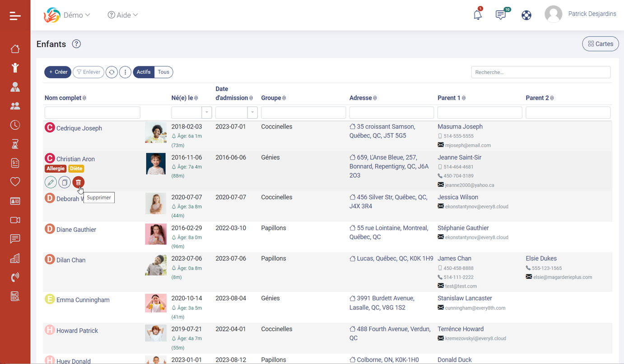The image size is (624, 364).
Task: Click the pencil edit icon for Christian Aron
Action: (x=51, y=182)
